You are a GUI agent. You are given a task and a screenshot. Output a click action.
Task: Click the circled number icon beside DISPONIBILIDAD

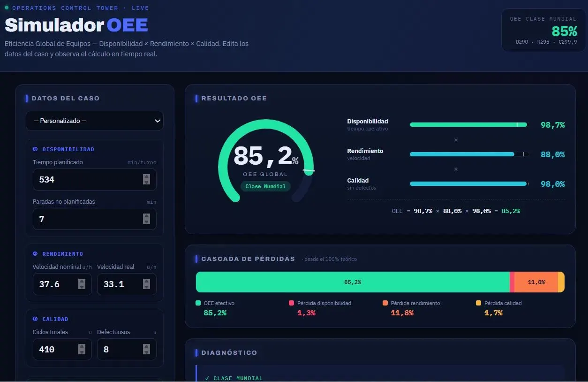35,149
